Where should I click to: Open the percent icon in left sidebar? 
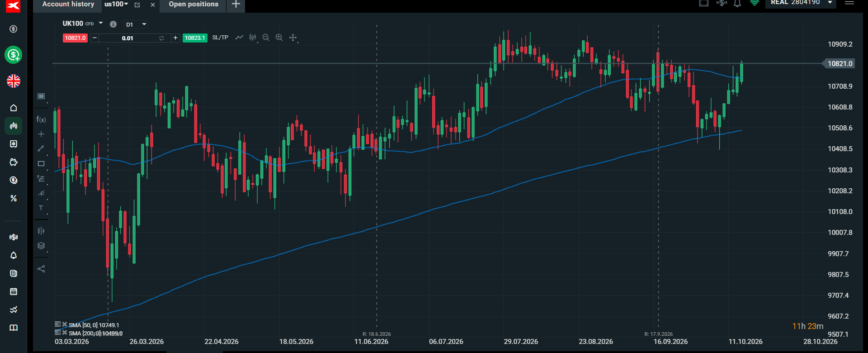(14, 198)
